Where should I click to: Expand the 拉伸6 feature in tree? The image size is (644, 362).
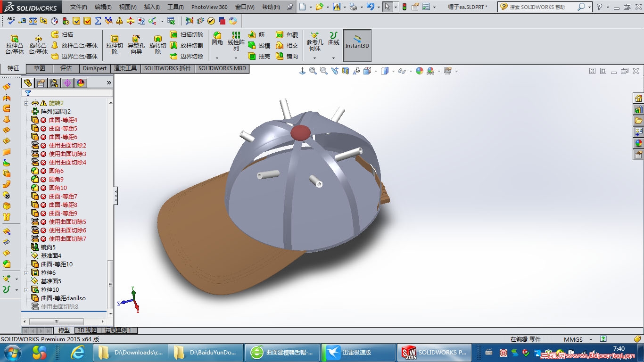point(26,273)
